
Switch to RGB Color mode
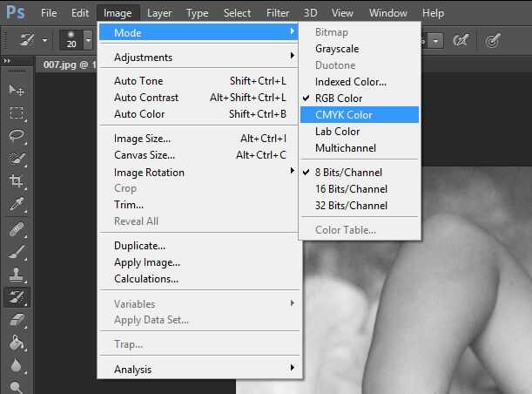pos(339,98)
